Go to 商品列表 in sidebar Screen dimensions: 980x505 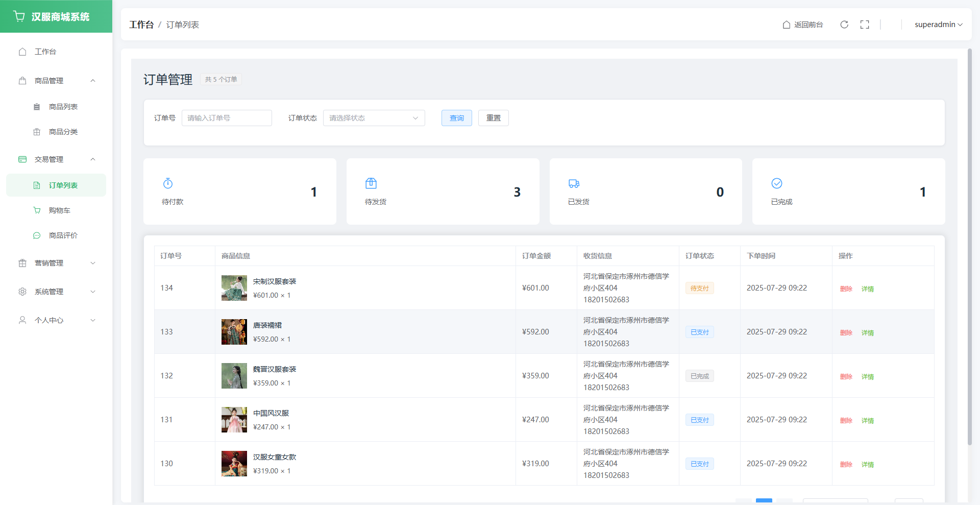(63, 107)
